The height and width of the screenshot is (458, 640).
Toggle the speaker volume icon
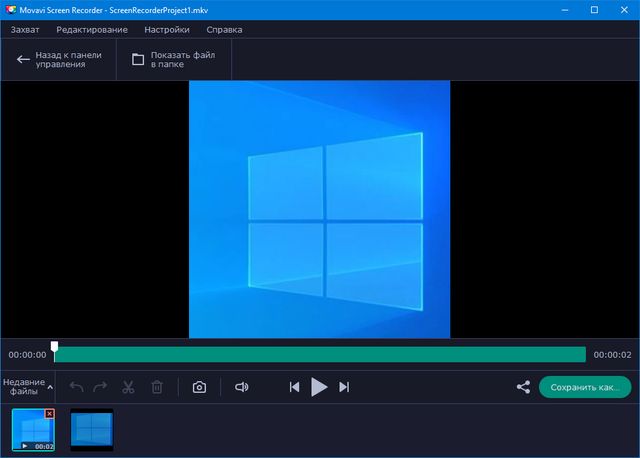pos(241,387)
